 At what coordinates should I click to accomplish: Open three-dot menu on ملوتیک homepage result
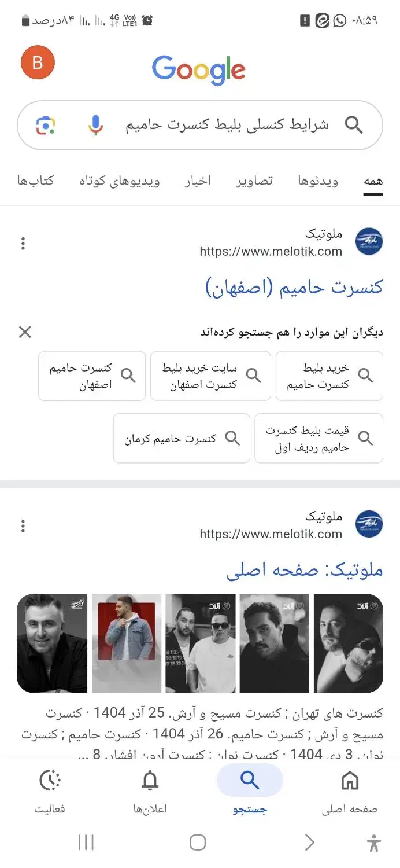point(23,525)
